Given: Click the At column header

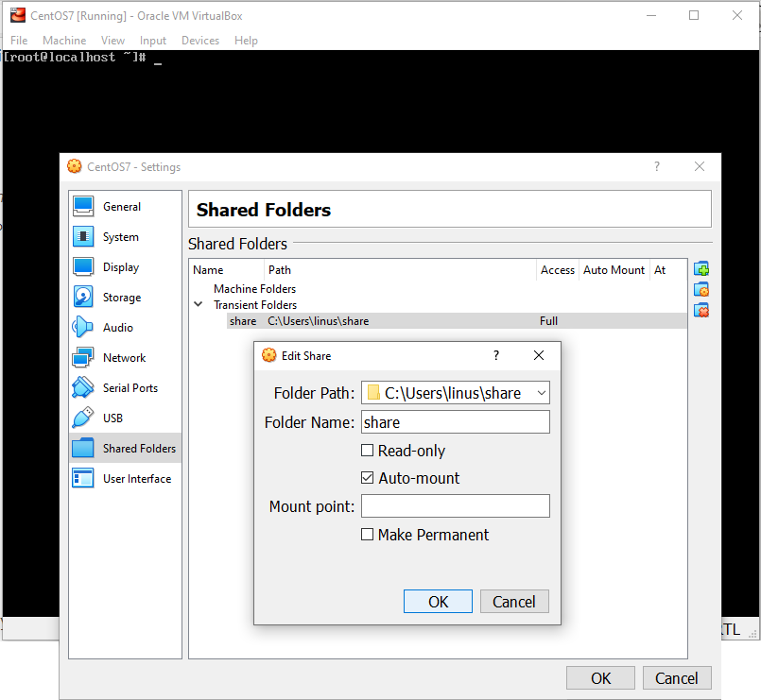Looking at the screenshot, I should coord(667,270).
